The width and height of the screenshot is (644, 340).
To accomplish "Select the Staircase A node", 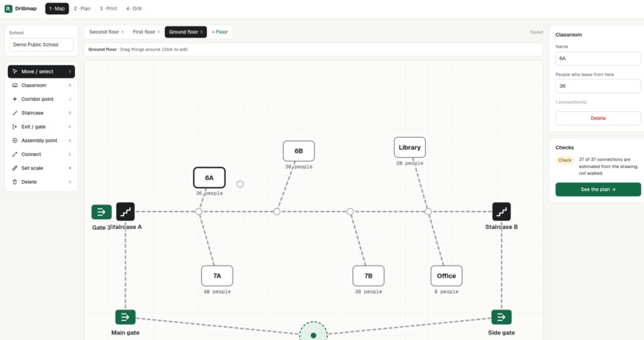I will point(125,212).
